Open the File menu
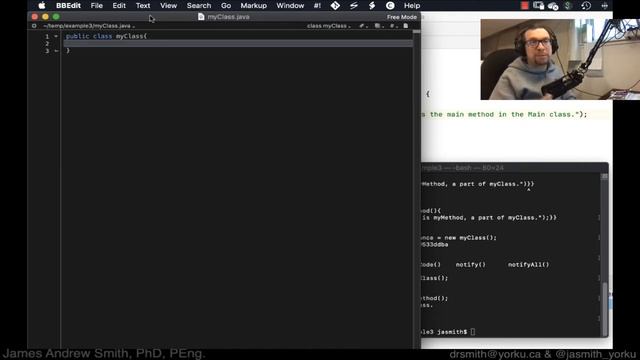The height and width of the screenshot is (360, 640). tap(97, 6)
